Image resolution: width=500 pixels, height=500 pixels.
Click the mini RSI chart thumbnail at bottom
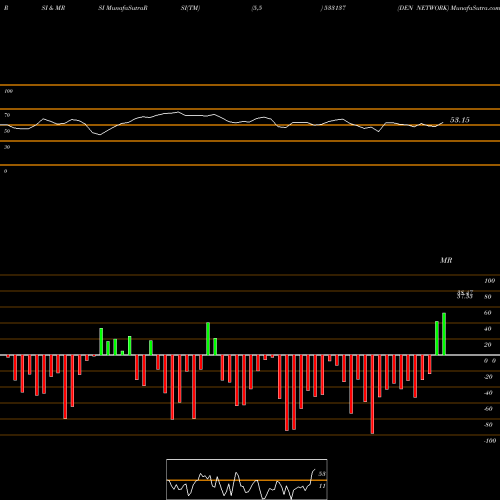tap(247, 479)
